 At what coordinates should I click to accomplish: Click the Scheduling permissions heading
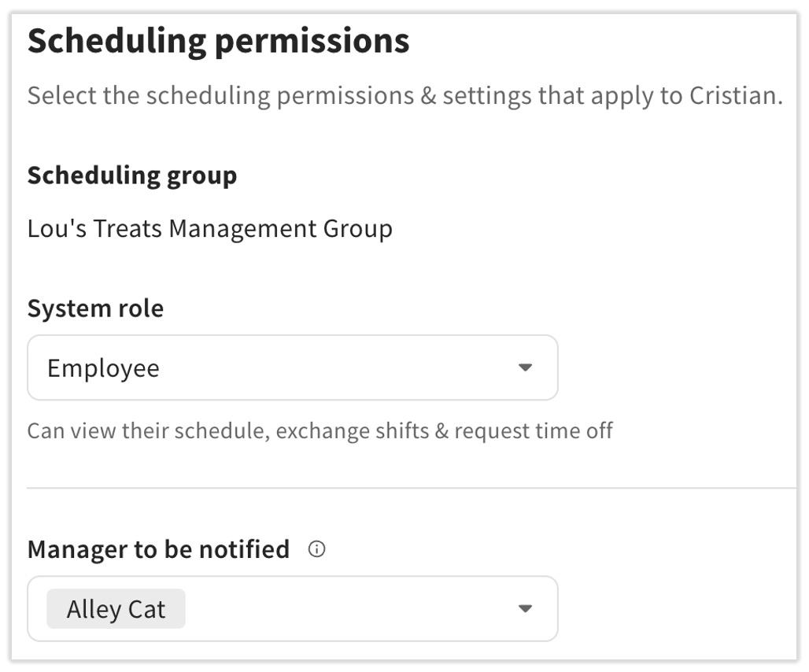coord(218,41)
